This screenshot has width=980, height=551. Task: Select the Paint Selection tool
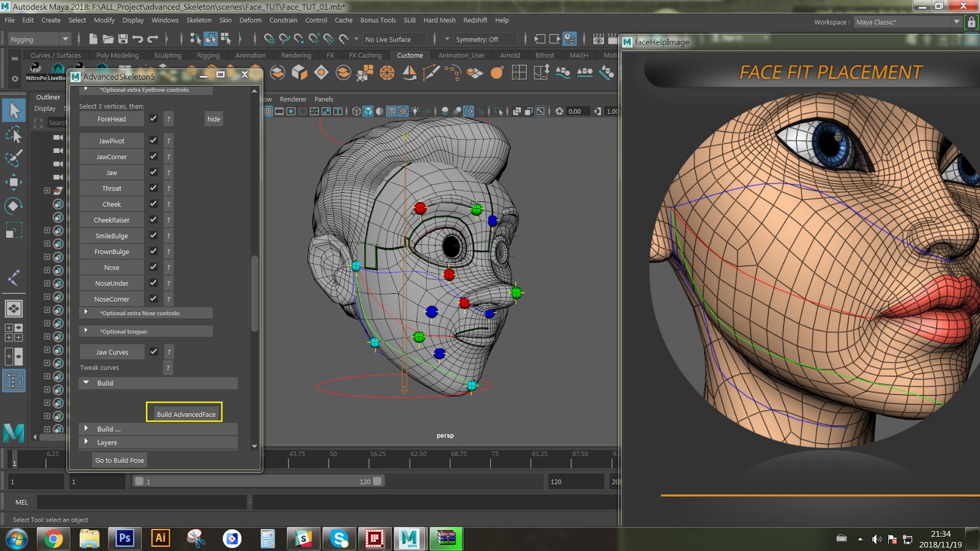tap(13, 157)
